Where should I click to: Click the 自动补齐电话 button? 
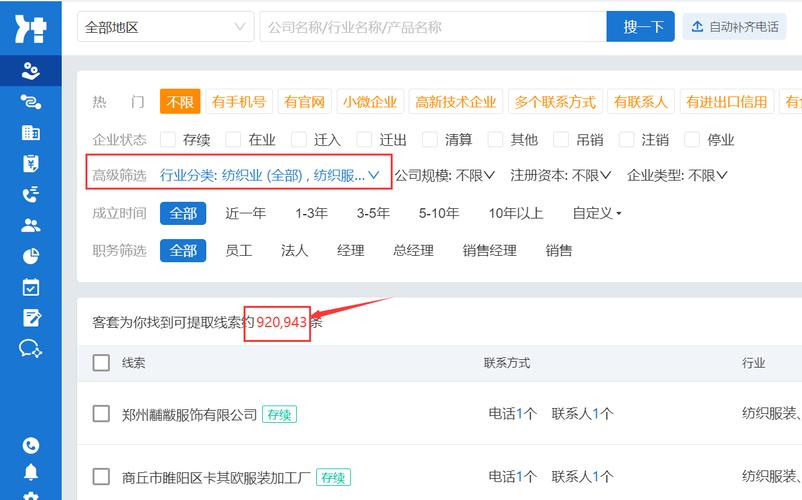tap(734, 27)
